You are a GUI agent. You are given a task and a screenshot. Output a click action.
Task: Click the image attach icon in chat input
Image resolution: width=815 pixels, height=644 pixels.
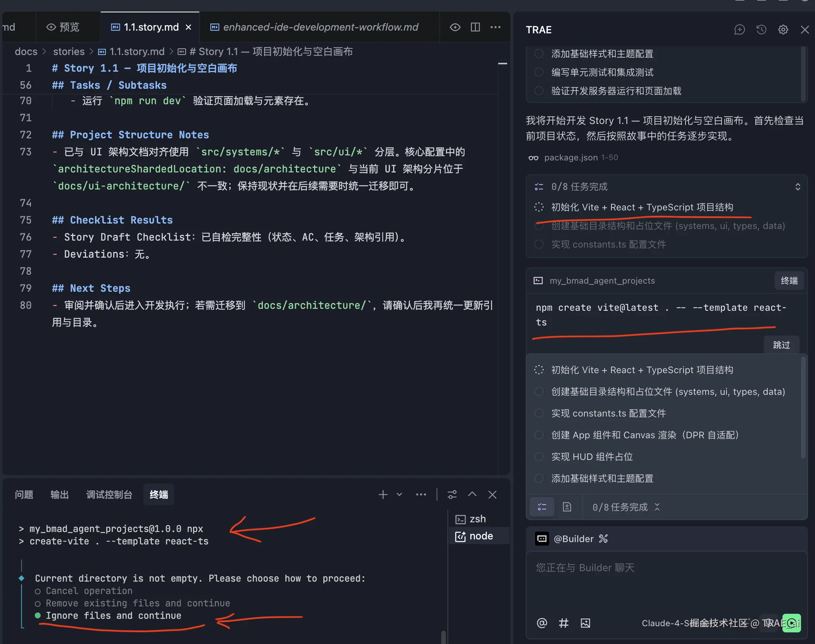click(585, 623)
